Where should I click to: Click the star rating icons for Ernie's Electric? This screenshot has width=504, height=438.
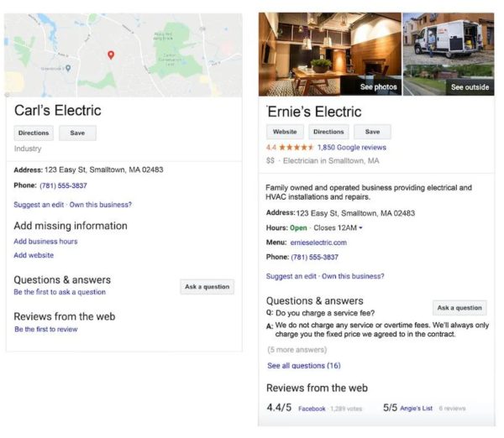[x=297, y=147]
